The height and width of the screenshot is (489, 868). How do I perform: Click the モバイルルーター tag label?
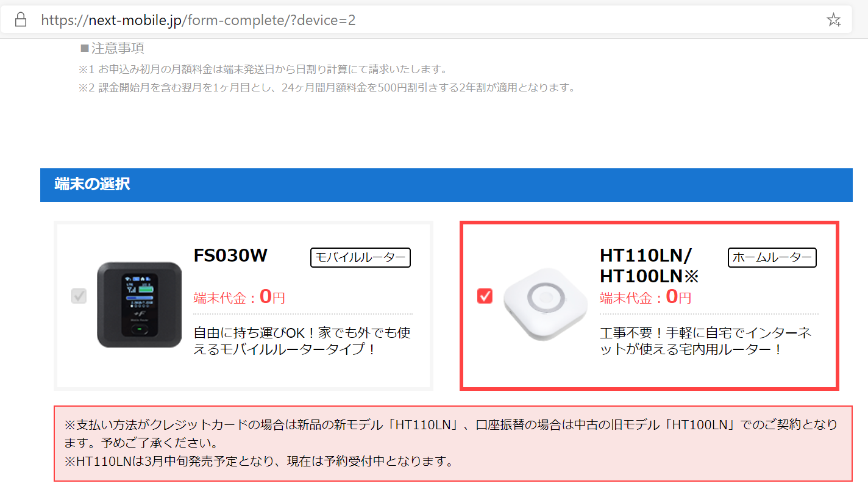click(361, 257)
